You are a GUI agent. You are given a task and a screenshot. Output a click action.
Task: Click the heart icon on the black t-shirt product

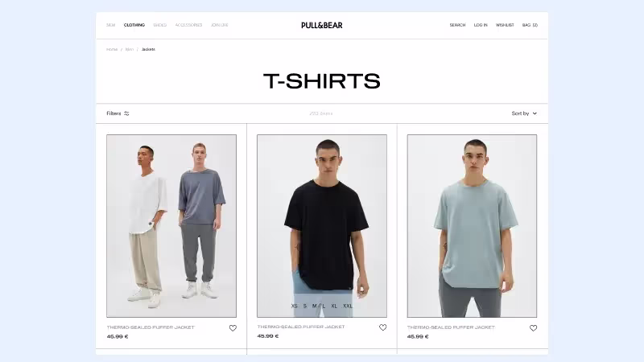coord(383,327)
